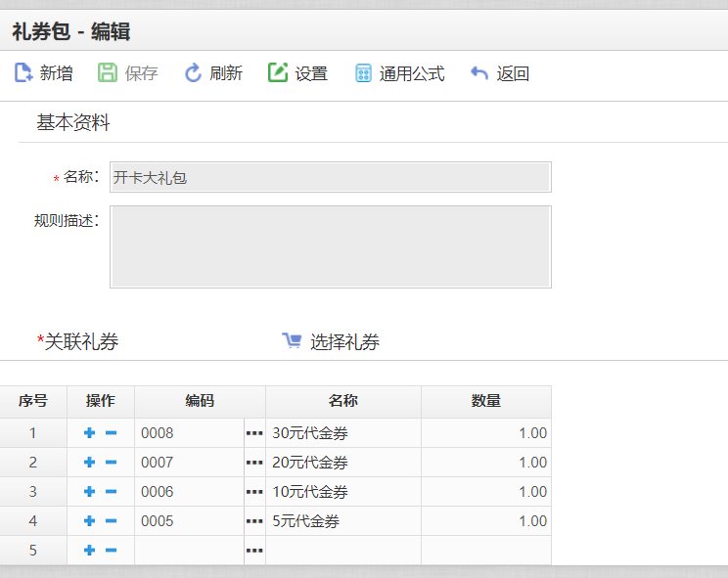Select the quantity cell for 20元代金券
This screenshot has height=578, width=728.
485,463
